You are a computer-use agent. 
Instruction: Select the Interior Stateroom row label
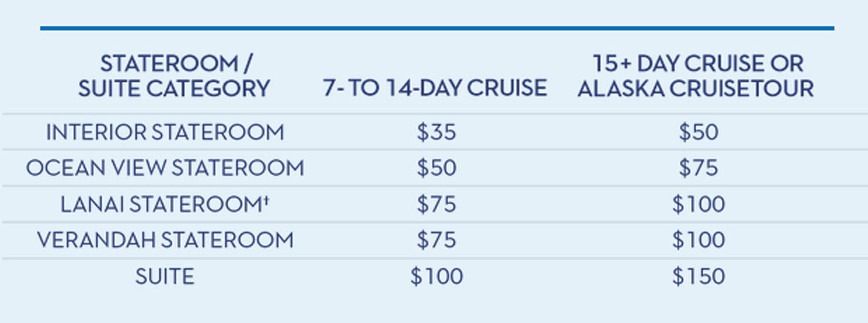pyautogui.click(x=165, y=132)
